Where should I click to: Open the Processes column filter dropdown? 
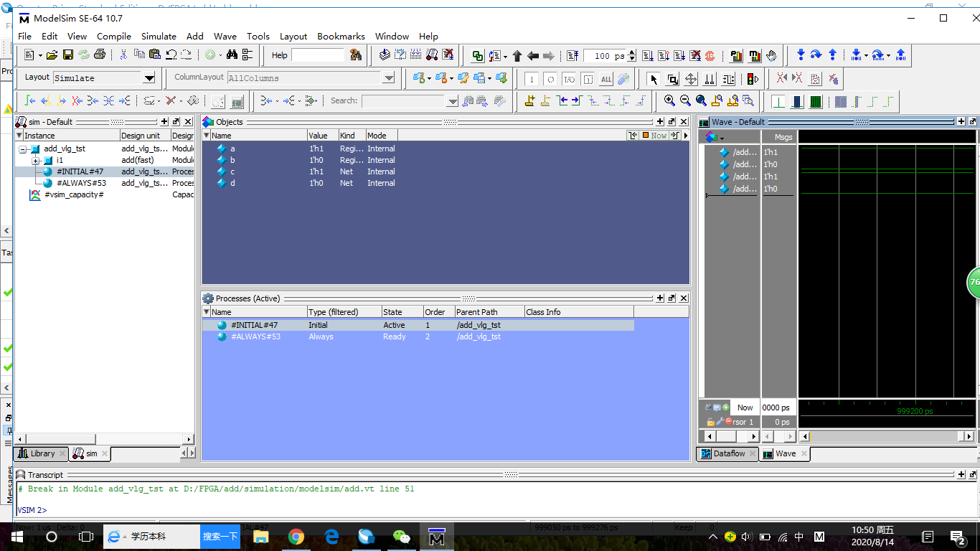tap(207, 312)
